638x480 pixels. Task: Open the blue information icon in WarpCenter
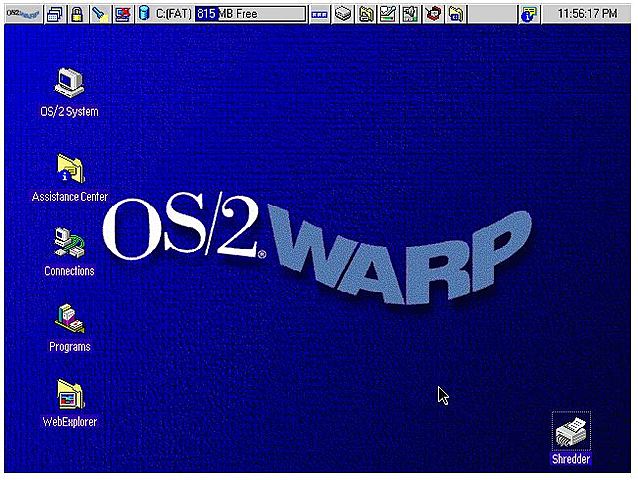(529, 14)
